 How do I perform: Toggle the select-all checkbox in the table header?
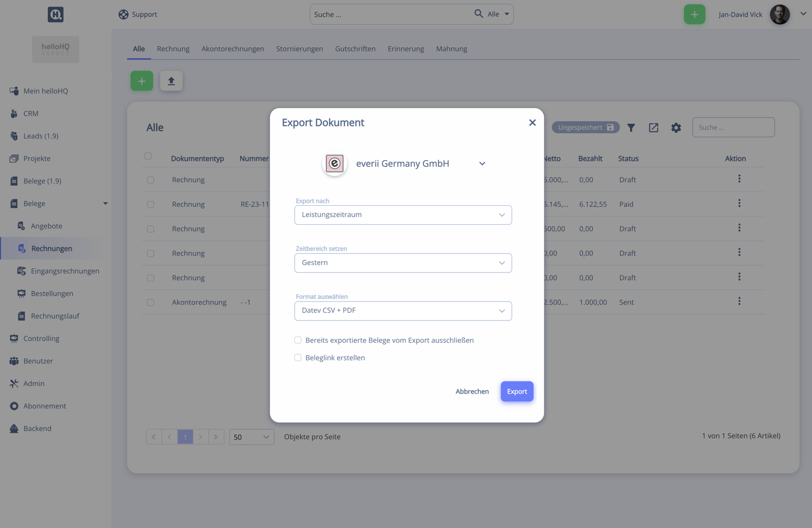click(x=148, y=156)
